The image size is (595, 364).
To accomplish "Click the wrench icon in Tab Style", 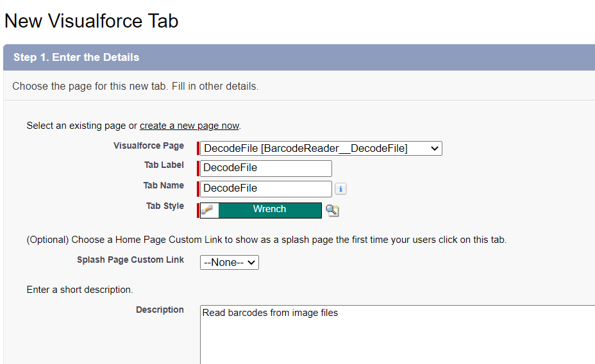I will coord(208,210).
